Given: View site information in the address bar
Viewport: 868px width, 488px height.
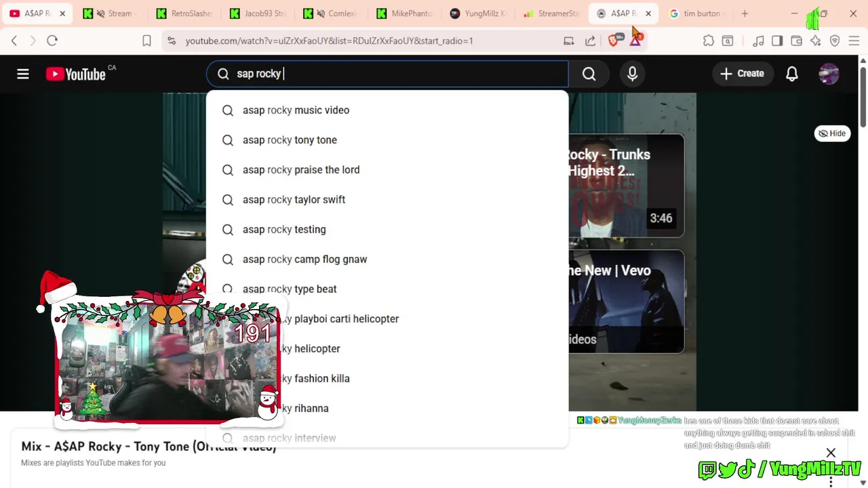Looking at the screenshot, I should 171,41.
